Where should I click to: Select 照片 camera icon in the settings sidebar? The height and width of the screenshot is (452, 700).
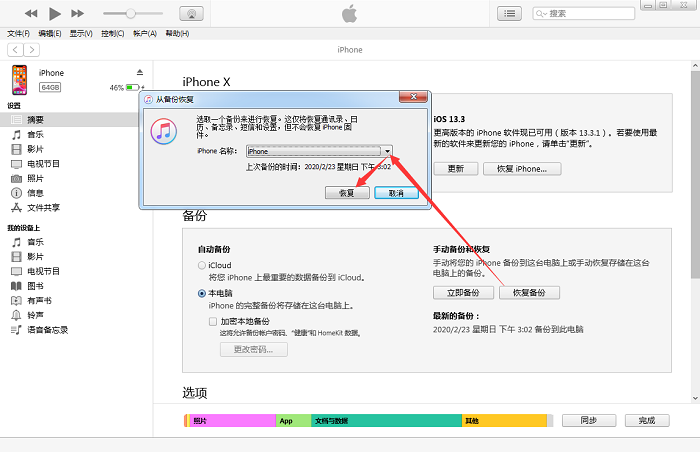[17, 179]
